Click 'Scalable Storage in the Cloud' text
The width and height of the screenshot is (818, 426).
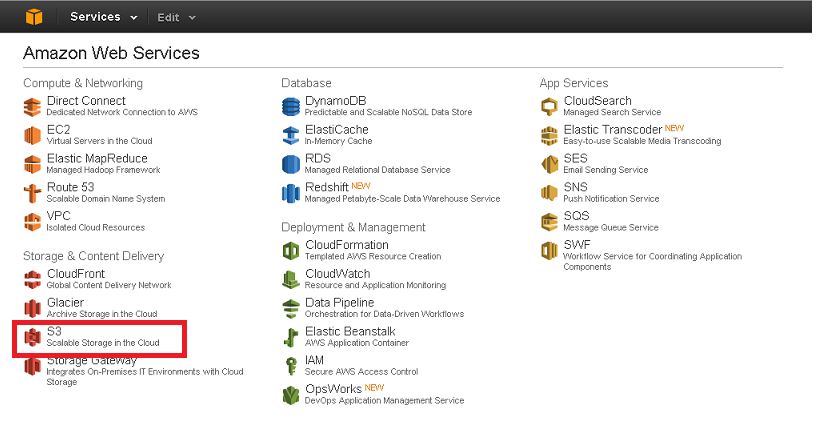tap(103, 343)
